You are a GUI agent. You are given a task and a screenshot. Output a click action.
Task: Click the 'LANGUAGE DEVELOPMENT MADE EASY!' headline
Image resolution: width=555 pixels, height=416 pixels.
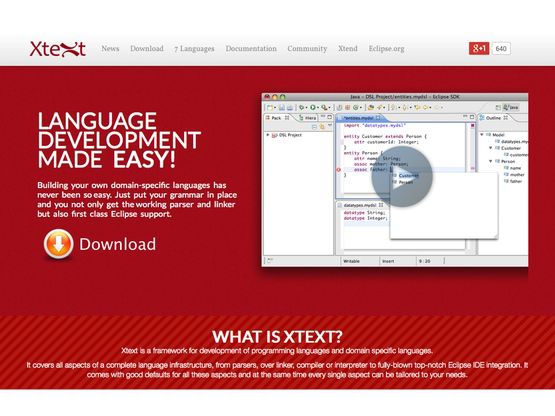click(119, 140)
